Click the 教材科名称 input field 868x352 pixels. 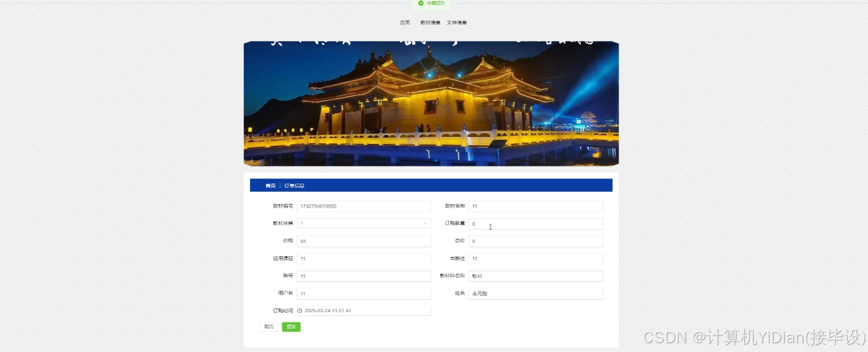click(536, 276)
